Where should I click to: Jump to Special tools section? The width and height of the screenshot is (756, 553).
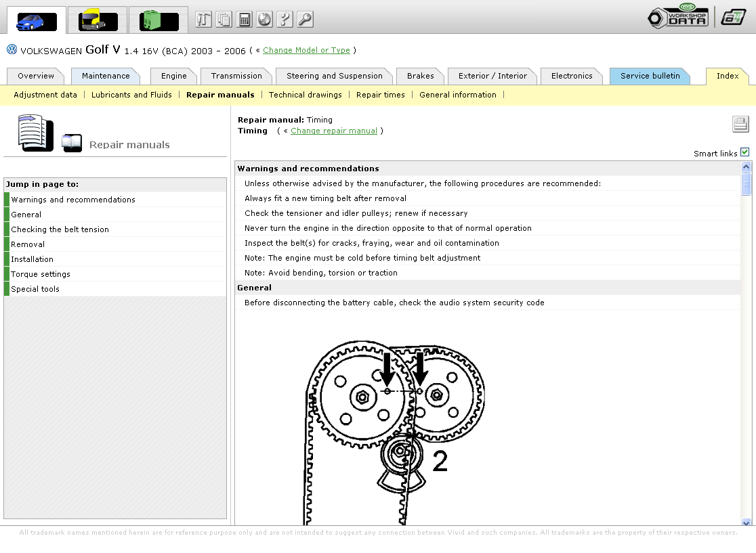115,289
